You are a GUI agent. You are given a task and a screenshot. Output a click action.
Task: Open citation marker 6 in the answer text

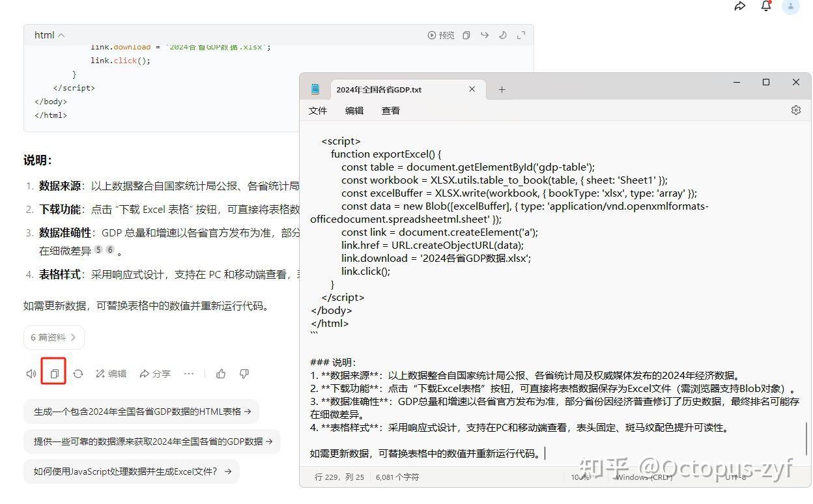tap(110, 250)
